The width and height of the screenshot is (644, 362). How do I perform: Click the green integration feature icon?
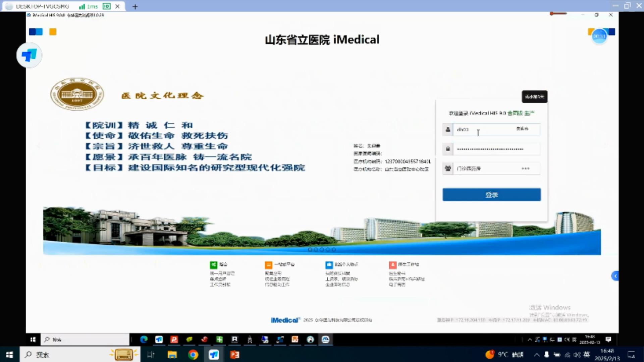coord(214,265)
